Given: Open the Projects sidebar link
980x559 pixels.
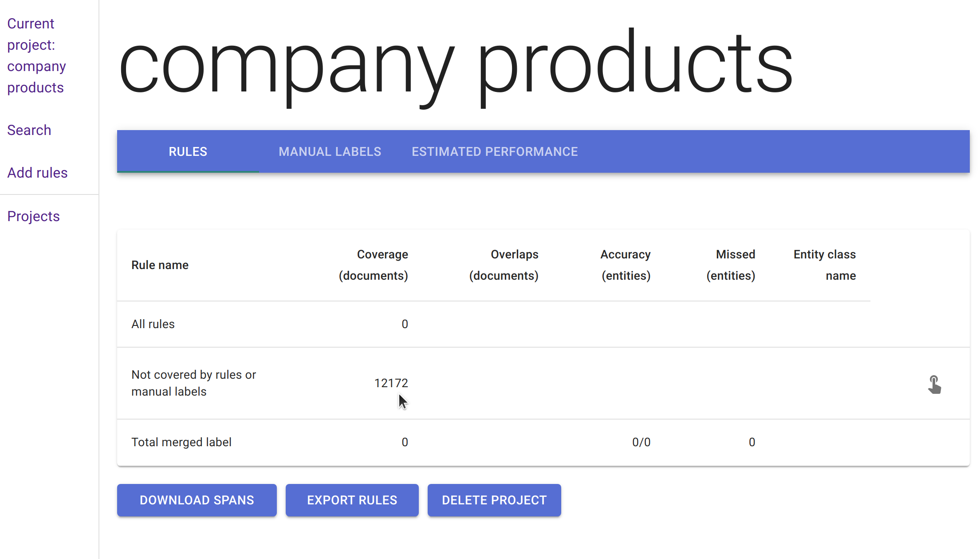Looking at the screenshot, I should point(33,216).
